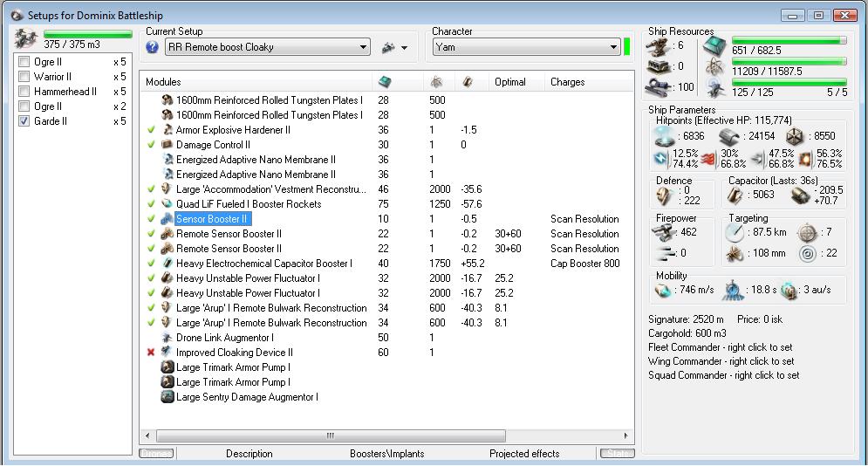Toggle the green checkmark for Sensor Booster II
The height and width of the screenshot is (466, 868).
click(x=151, y=219)
